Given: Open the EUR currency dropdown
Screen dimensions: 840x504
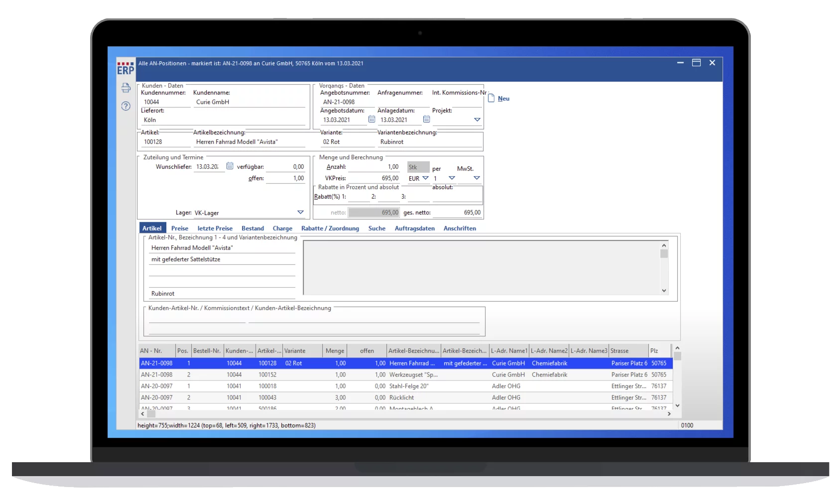Looking at the screenshot, I should point(425,178).
